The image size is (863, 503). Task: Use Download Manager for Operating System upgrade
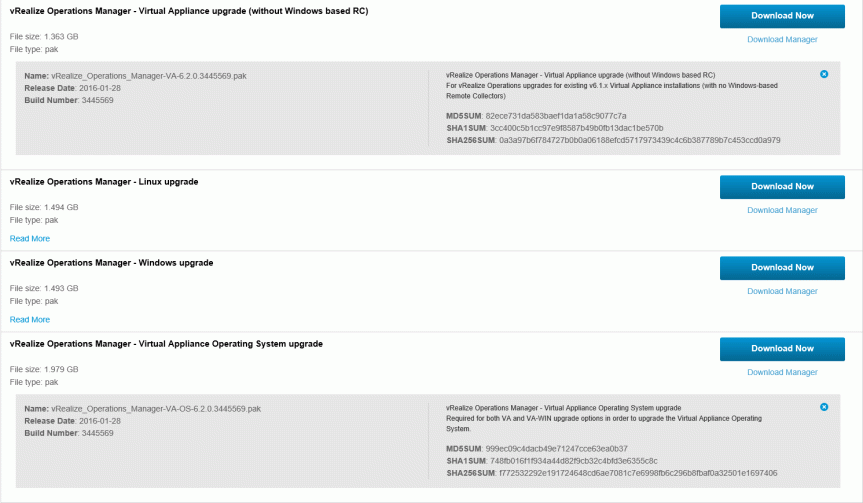pos(782,372)
